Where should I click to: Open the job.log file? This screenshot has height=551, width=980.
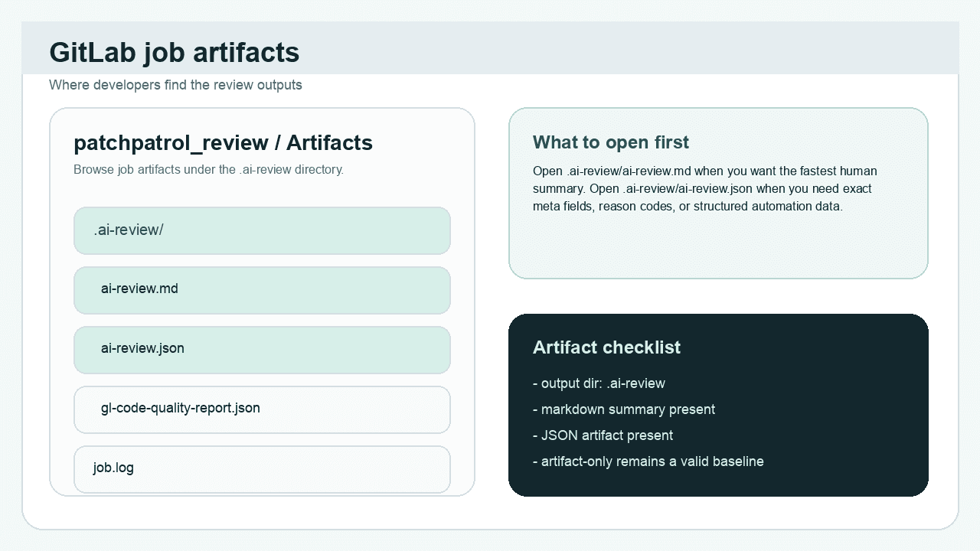coord(262,468)
